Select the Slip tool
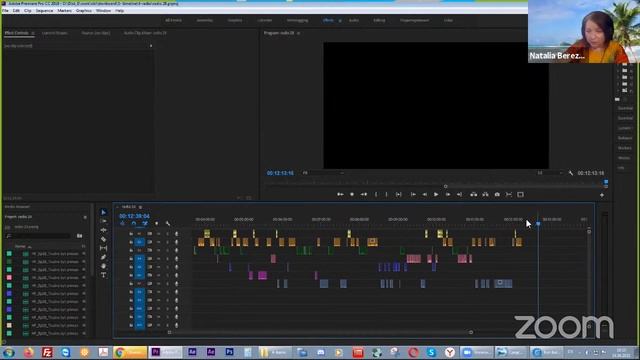The height and width of the screenshot is (360, 640). [103, 248]
